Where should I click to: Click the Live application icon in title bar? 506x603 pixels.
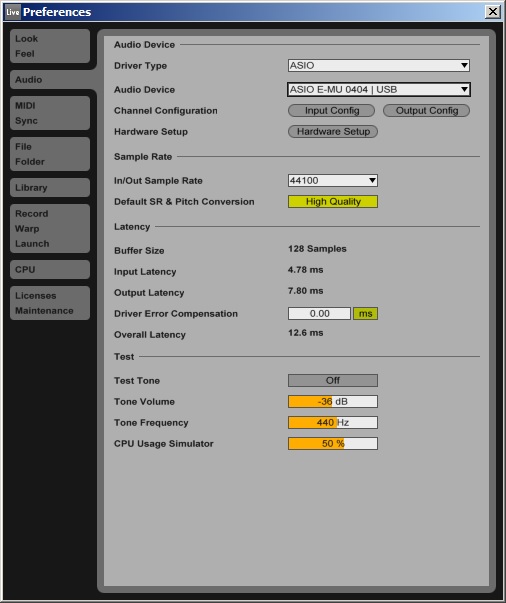tap(13, 12)
